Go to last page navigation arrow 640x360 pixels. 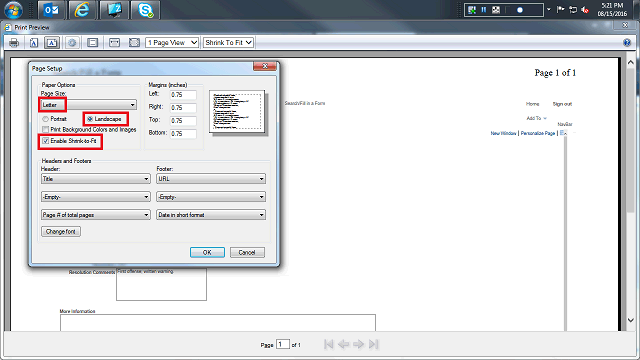coord(373,344)
